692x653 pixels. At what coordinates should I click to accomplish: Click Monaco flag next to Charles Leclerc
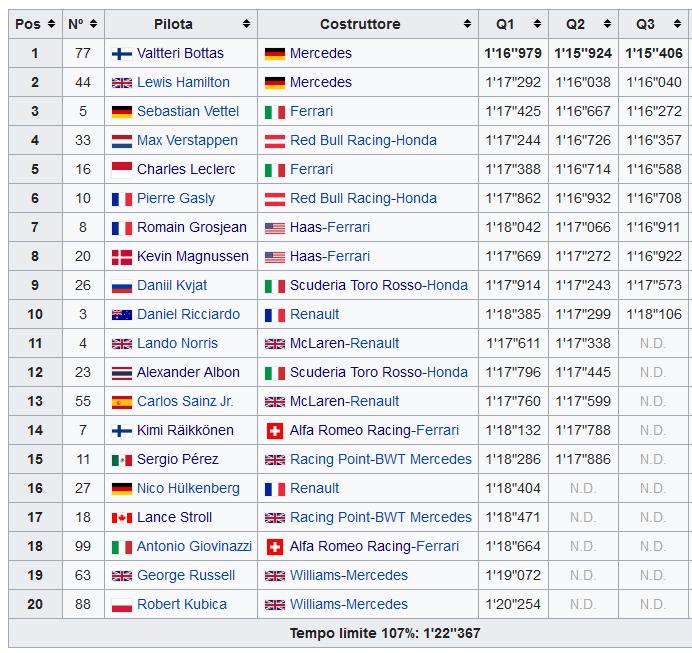click(x=122, y=170)
